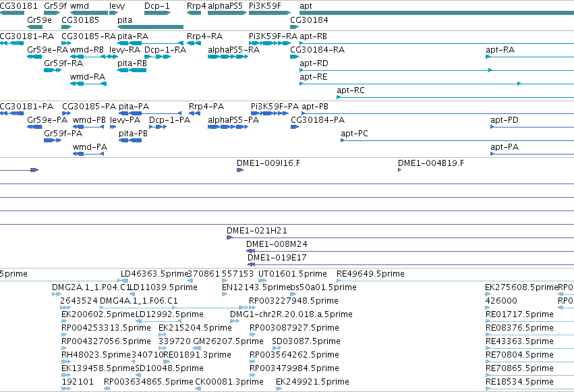574x392 pixels.
Task: Click the Pi3K59F gene label
Action: [265, 6]
